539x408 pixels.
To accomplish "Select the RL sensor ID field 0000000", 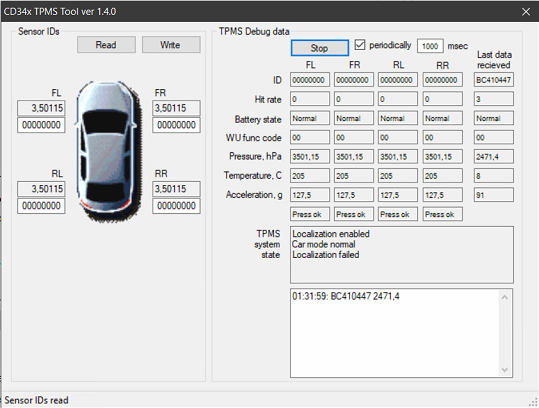I will (41, 206).
